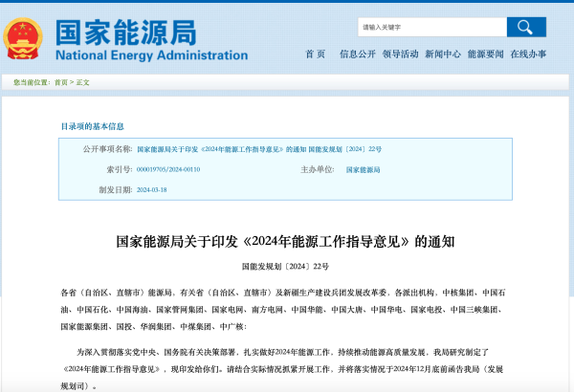Focus the keyword search input field
Viewport: 574px width, 392px height.
click(x=430, y=27)
